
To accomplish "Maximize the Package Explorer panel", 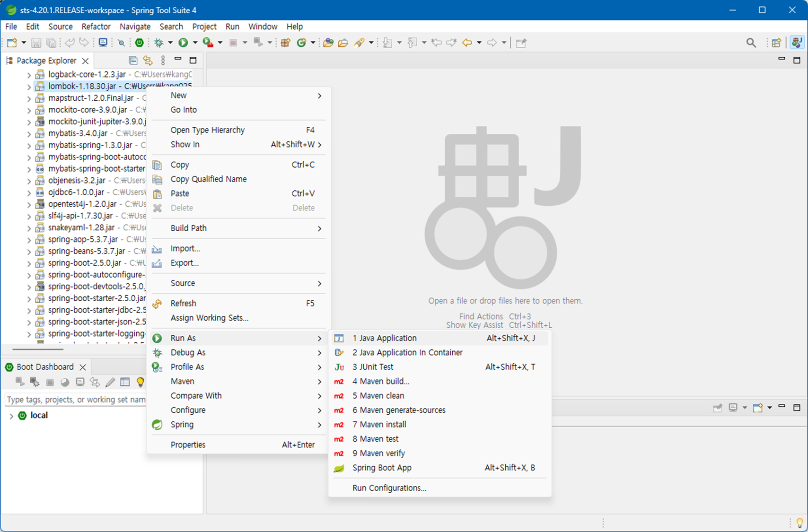I will [193, 60].
